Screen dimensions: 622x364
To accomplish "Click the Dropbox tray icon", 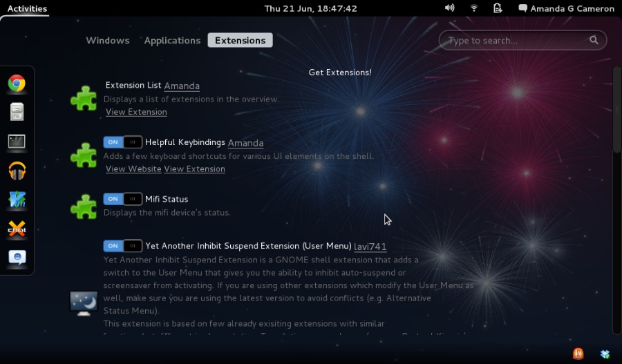I will (x=605, y=354).
